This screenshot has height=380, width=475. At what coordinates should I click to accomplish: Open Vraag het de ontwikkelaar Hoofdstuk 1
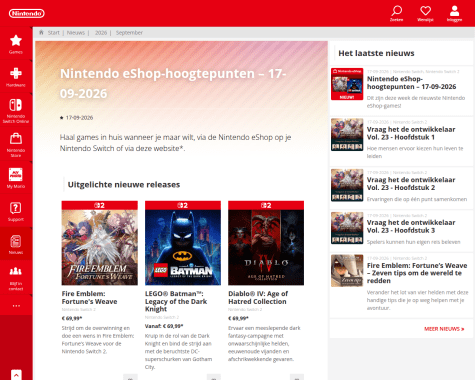[411, 133]
